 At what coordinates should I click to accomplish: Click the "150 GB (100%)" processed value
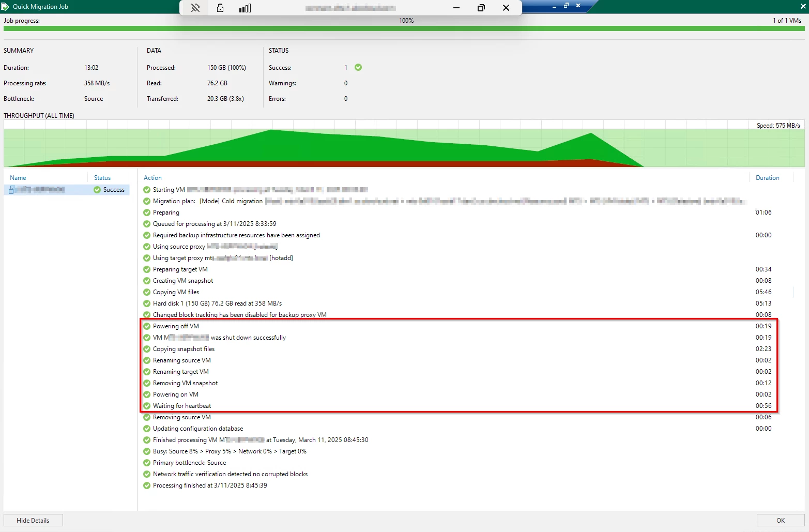226,68
